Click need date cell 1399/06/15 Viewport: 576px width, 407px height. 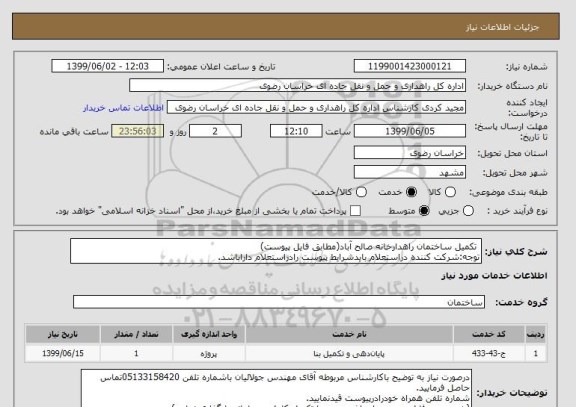point(62,353)
